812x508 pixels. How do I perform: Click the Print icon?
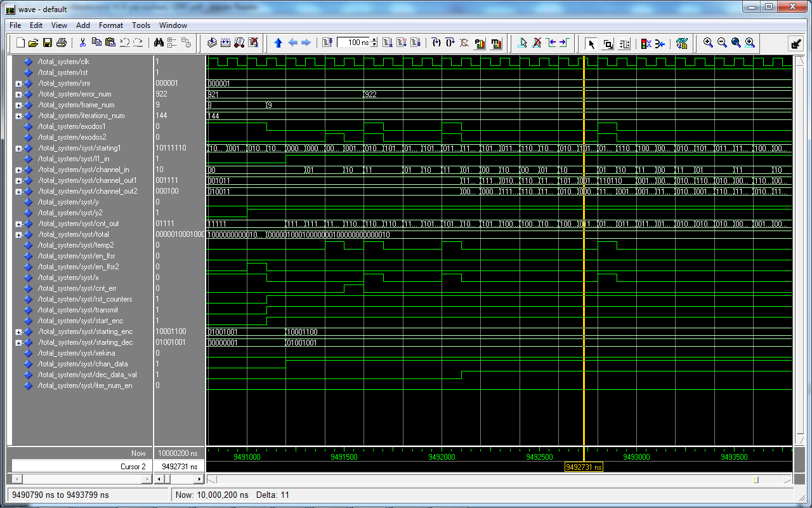pos(62,43)
